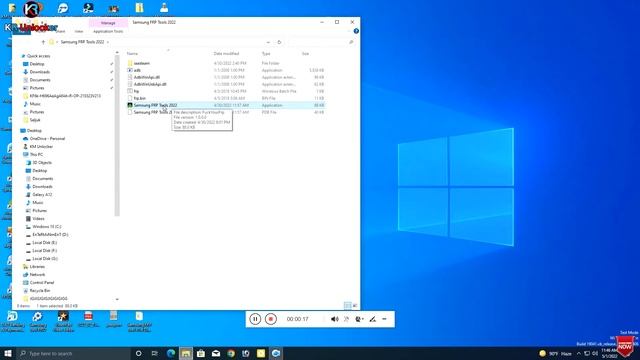Go up one folder level

[x=43, y=42]
